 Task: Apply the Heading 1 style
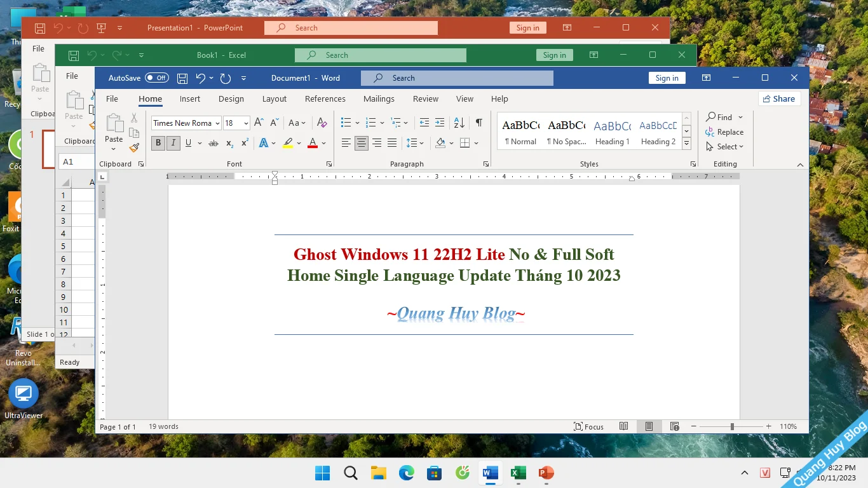point(612,132)
